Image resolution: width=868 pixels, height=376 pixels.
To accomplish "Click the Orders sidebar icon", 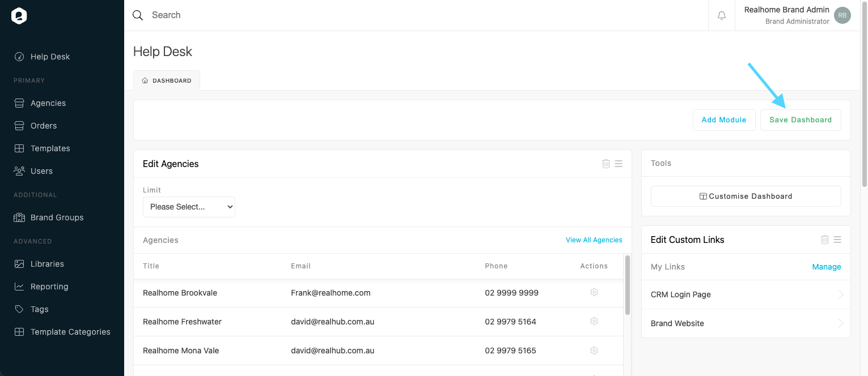I will coord(19,126).
